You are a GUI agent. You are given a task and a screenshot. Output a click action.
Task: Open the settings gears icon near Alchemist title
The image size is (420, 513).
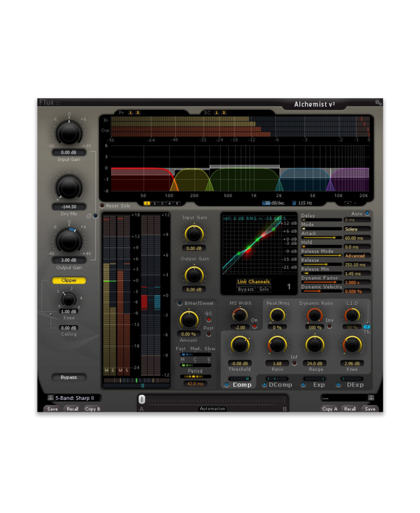pyautogui.click(x=379, y=103)
